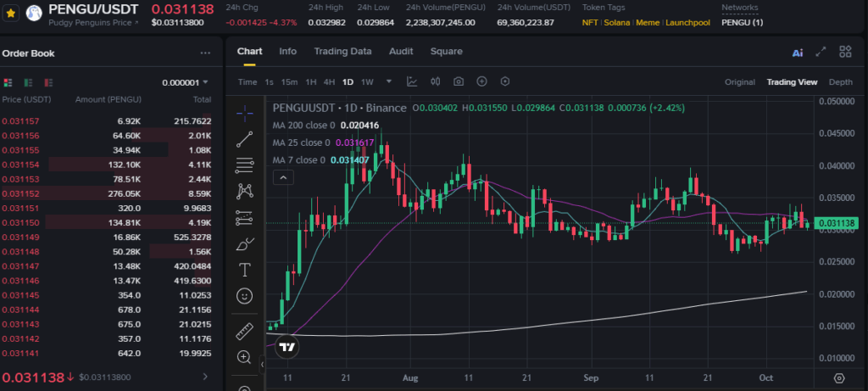Open the technical indicators icon

pyautogui.click(x=412, y=82)
